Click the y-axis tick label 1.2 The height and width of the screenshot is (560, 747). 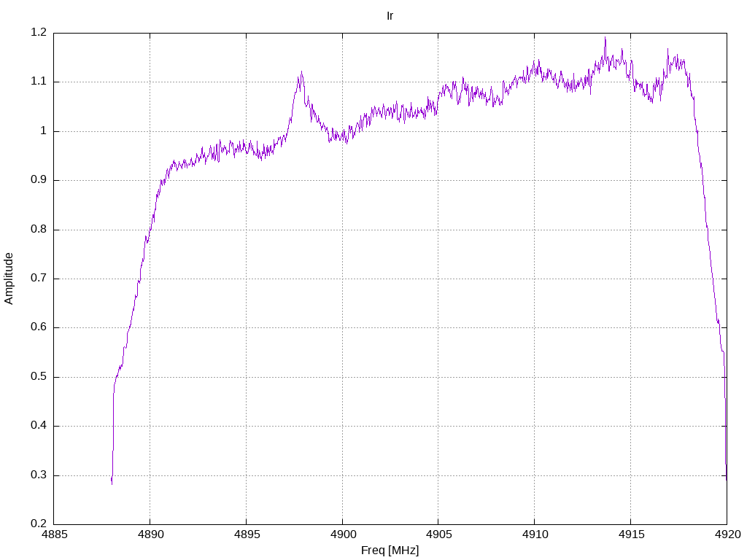[39, 32]
